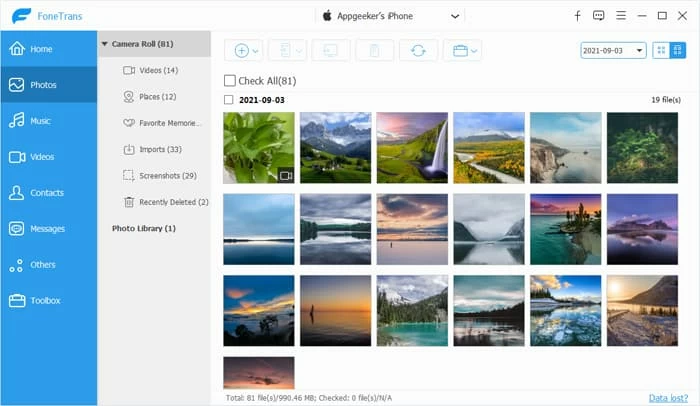The width and height of the screenshot is (700, 406).
Task: Tick the 2021-09-03 date group checkbox
Action: (x=229, y=100)
